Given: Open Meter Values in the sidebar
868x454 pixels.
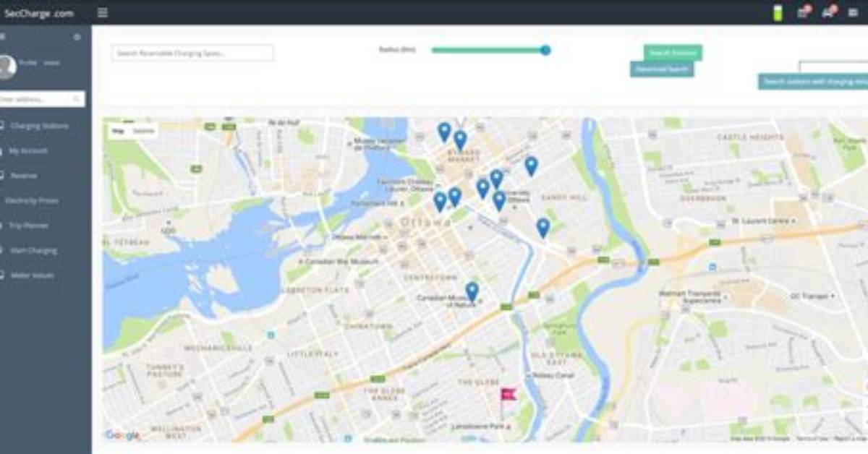Looking at the screenshot, I should point(32,275).
